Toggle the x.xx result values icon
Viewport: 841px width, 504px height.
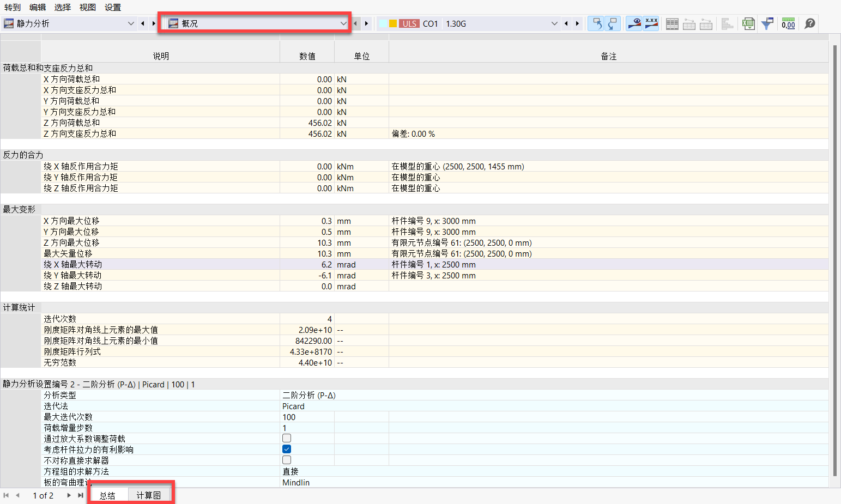click(651, 23)
